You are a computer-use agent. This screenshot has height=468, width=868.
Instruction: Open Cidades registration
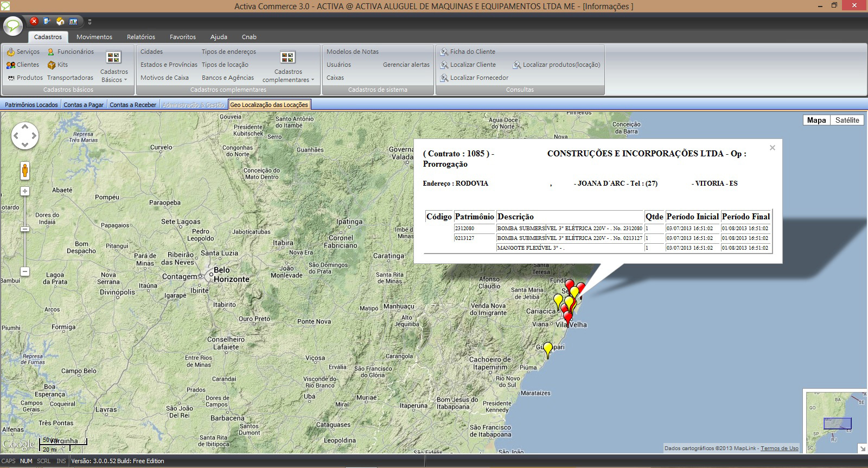click(151, 52)
